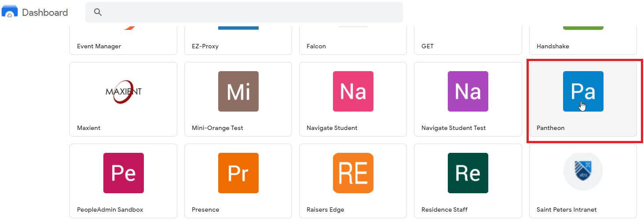Launch the blue Pa Pantheon icon
Screen dimensions: 644x224
[x=583, y=91]
